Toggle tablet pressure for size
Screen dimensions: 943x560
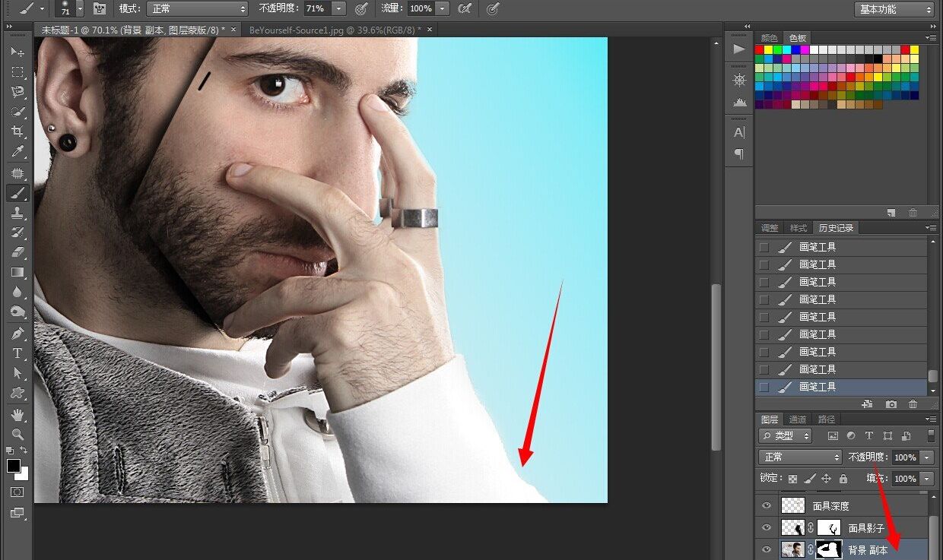pyautogui.click(x=493, y=8)
